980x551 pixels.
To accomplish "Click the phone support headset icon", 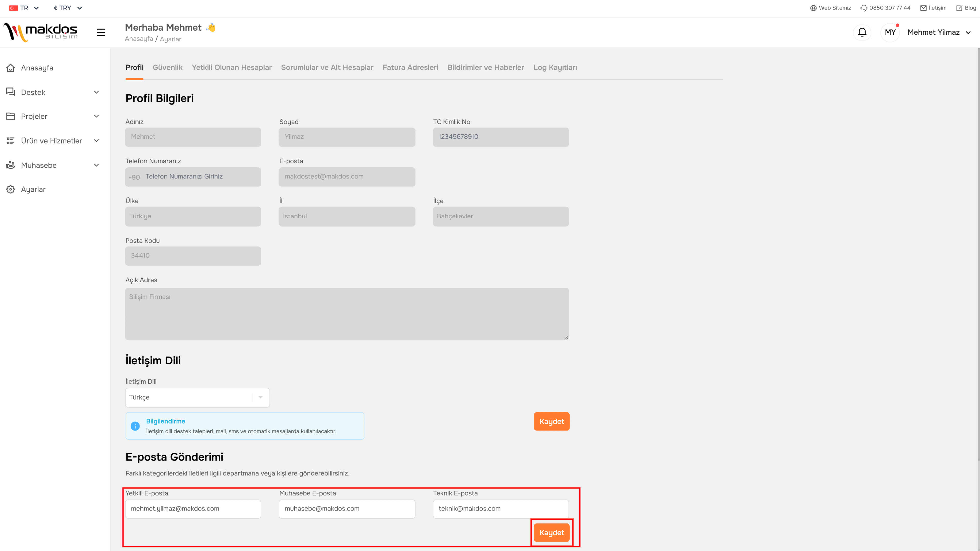I will pos(864,8).
